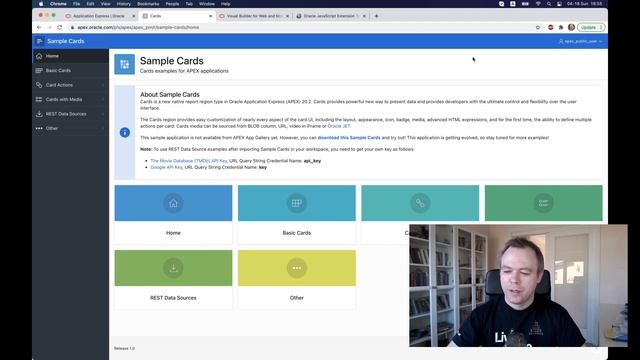Click the download icon on REST Data Sources card
This screenshot has width=640, height=360.
(173, 268)
